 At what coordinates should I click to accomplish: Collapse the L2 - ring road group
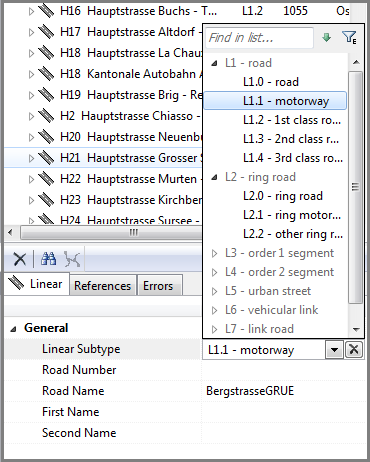point(214,177)
